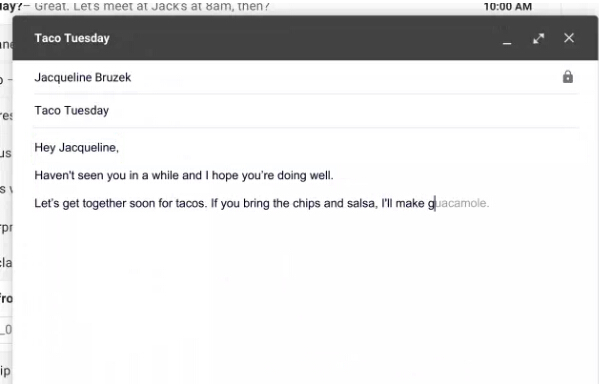Click the word 'chips' in the last sentence
Screen dimensions: 599x391
click(306, 204)
